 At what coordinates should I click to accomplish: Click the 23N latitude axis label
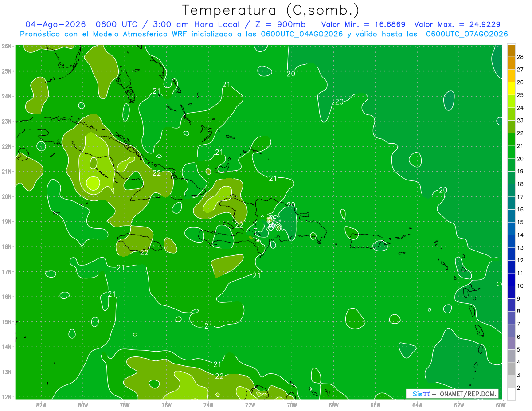(x=7, y=121)
